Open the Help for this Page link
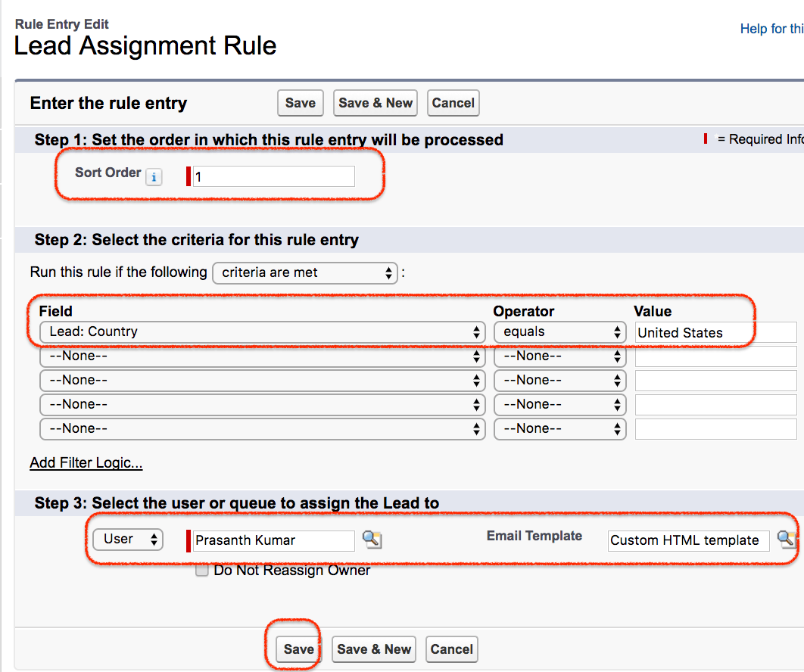 [771, 28]
